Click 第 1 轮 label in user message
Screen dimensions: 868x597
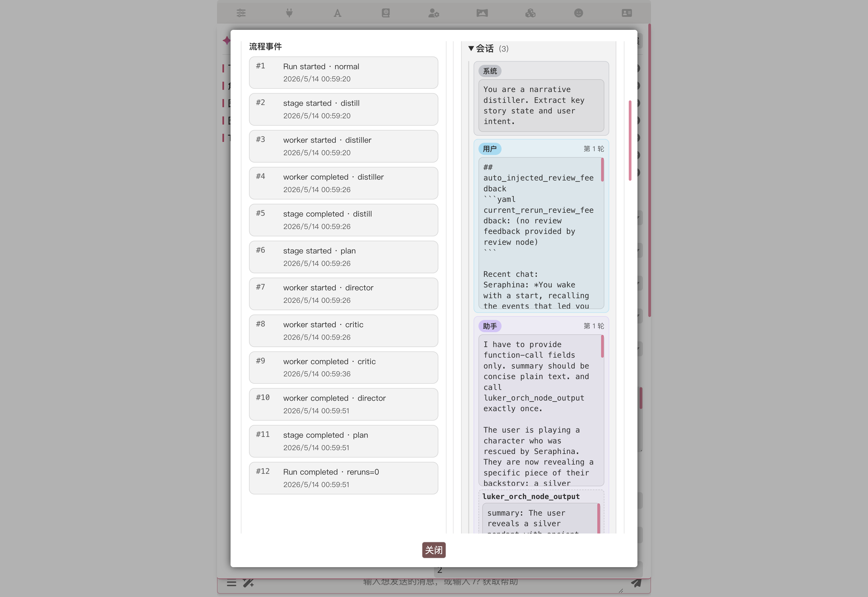coord(593,149)
